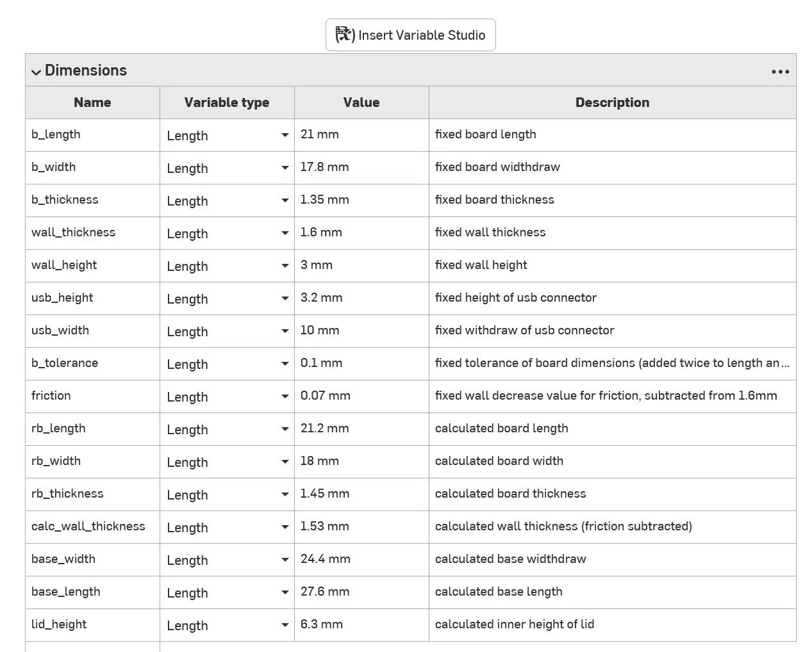
Task: Click the Name column header
Action: (x=92, y=102)
